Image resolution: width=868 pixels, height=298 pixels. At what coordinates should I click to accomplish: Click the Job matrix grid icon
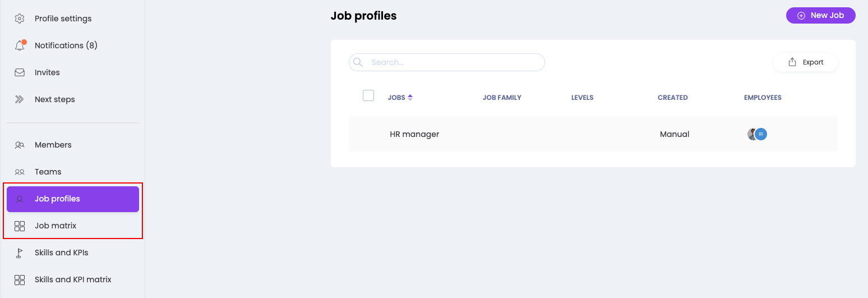[x=20, y=226]
